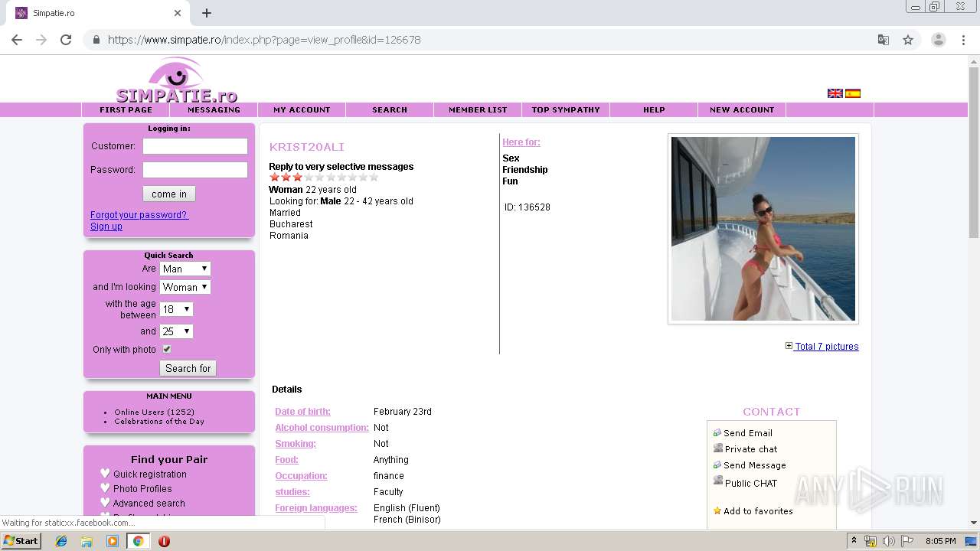Toggle Only with photo checkbox
The width and height of the screenshot is (980, 551).
point(166,349)
